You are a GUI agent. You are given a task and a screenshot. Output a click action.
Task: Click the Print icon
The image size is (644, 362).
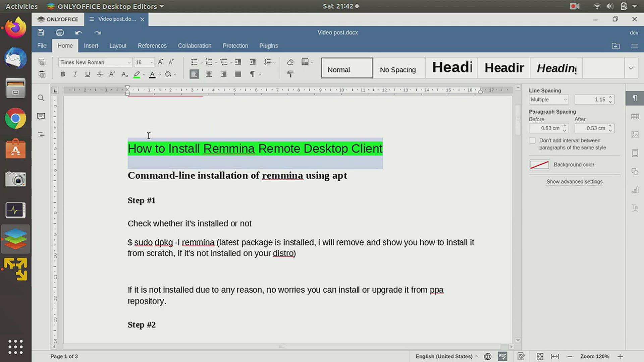[60, 33]
